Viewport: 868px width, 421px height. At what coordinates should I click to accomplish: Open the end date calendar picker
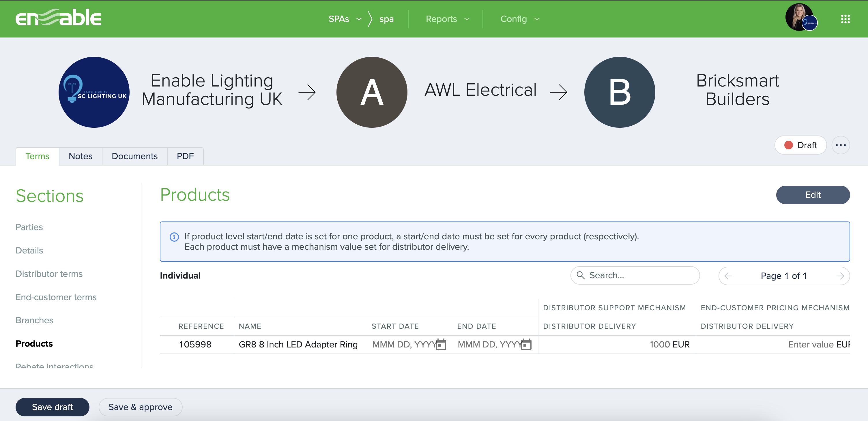click(x=526, y=344)
